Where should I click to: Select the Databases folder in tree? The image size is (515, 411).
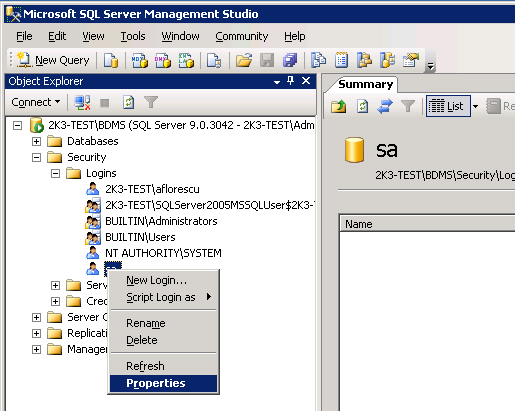[x=92, y=141]
